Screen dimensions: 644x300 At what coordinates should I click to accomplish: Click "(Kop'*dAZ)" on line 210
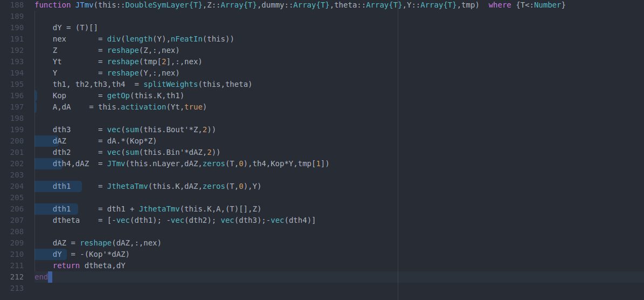click(x=107, y=254)
